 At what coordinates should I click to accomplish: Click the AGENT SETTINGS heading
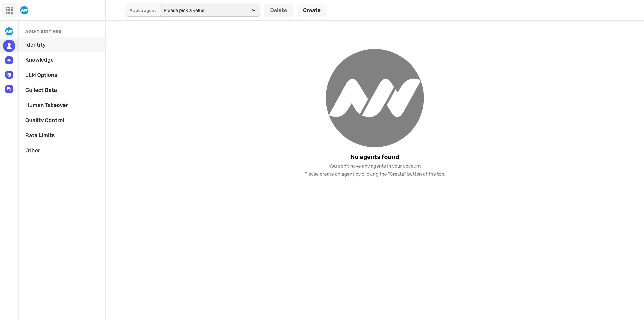43,32
